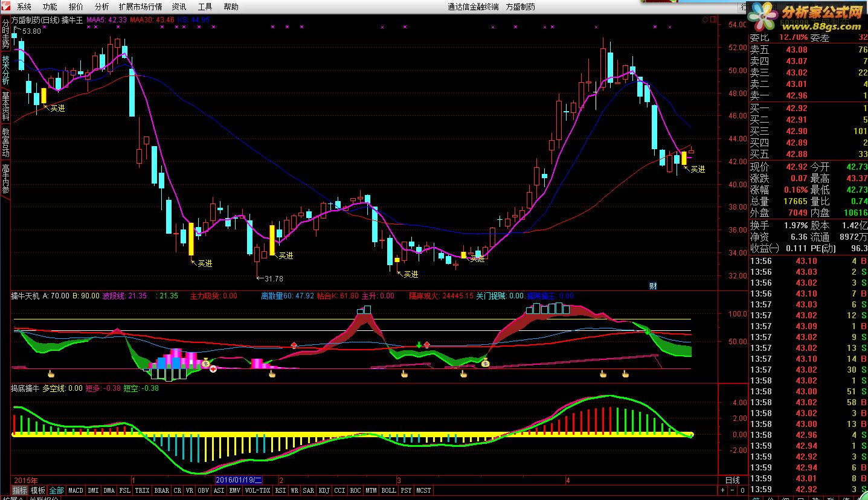Image resolution: width=868 pixels, height=500 pixels.
Task: Switch indicator to BRAR
Action: tap(162, 490)
